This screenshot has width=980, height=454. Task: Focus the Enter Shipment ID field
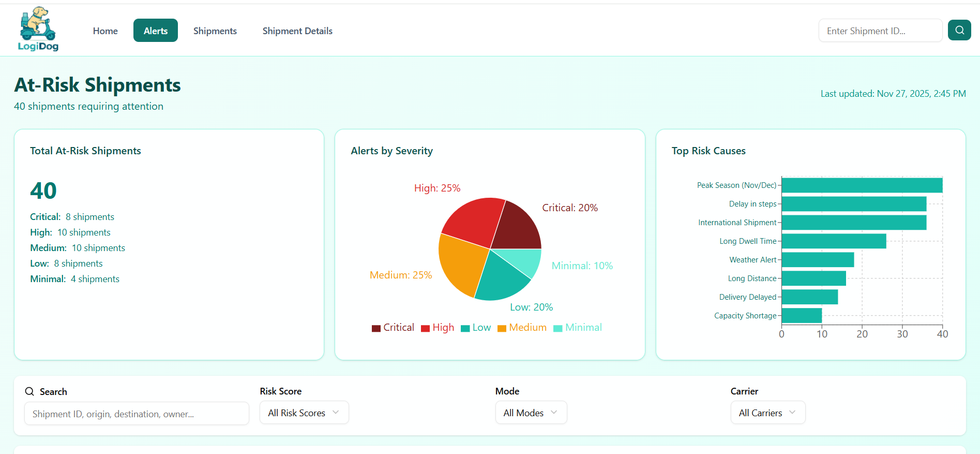[880, 31]
